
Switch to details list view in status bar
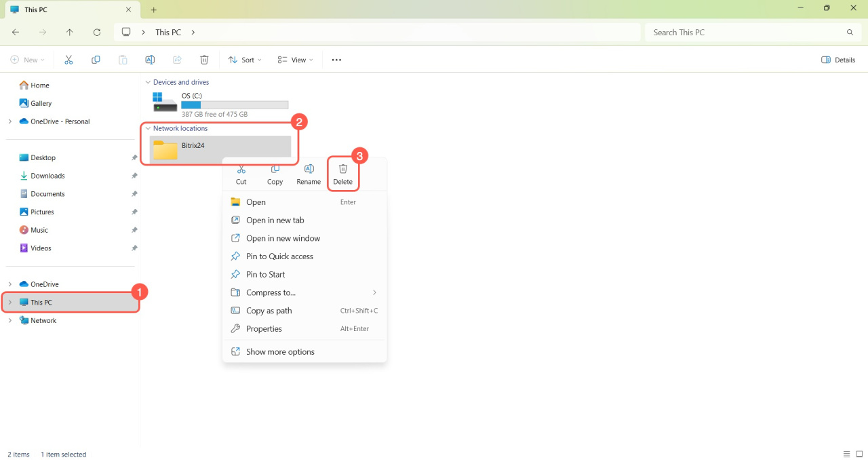click(x=846, y=454)
